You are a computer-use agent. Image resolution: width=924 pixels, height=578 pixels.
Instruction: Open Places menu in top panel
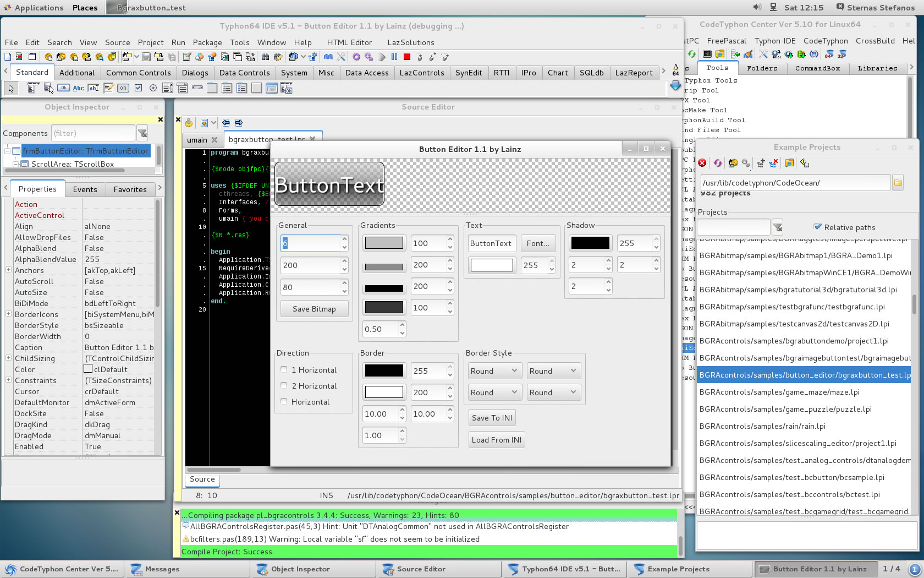85,8
